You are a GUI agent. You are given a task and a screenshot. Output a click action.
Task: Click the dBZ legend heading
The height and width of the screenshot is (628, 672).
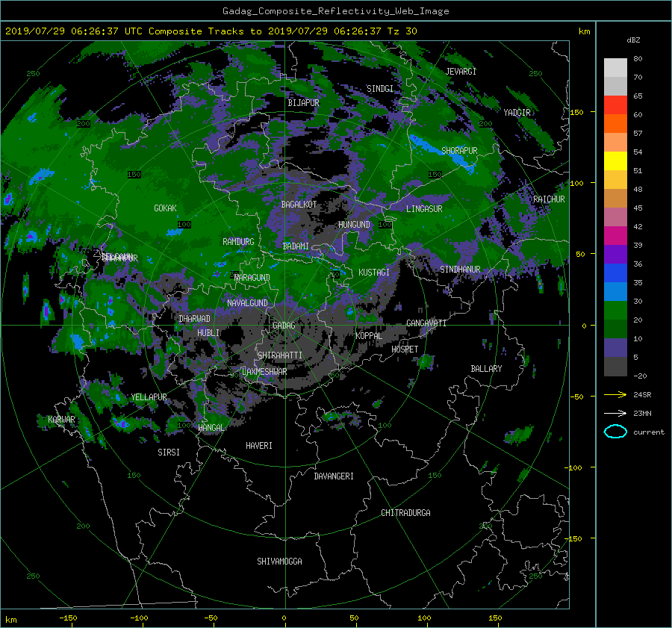[x=633, y=40]
